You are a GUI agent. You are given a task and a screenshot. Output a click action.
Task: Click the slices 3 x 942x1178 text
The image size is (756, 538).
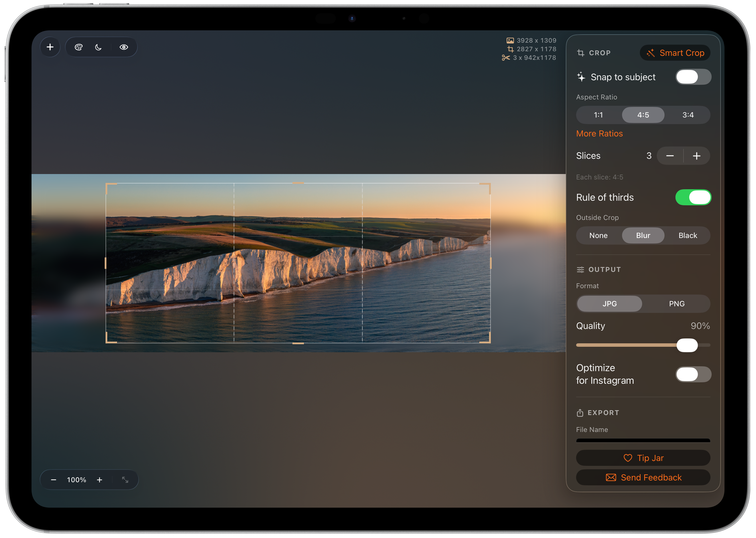(534, 58)
